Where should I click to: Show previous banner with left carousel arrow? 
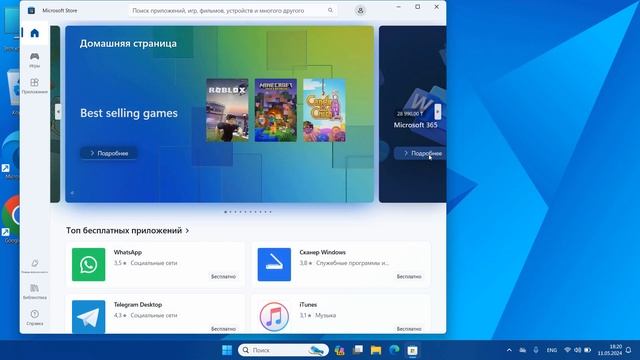click(58, 111)
